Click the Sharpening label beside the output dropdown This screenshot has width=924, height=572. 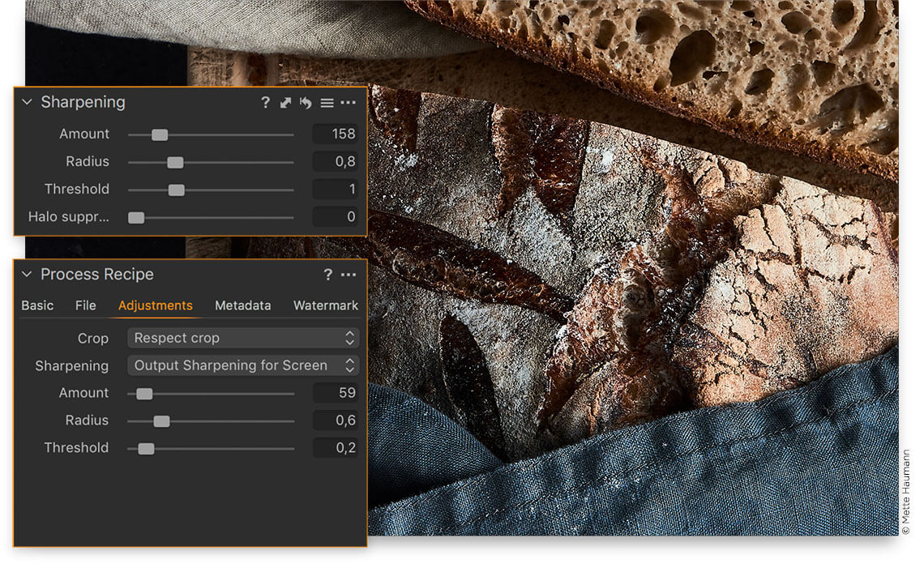tap(72, 366)
